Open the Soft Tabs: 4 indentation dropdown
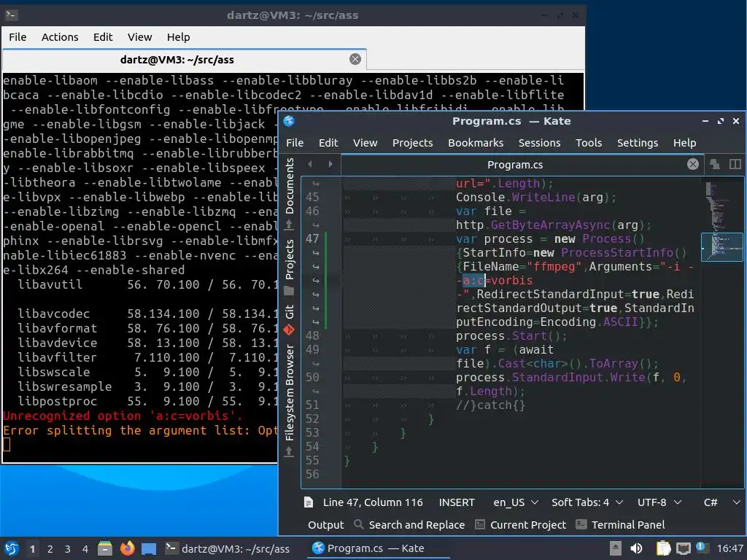The height and width of the screenshot is (560, 747). pyautogui.click(x=587, y=502)
